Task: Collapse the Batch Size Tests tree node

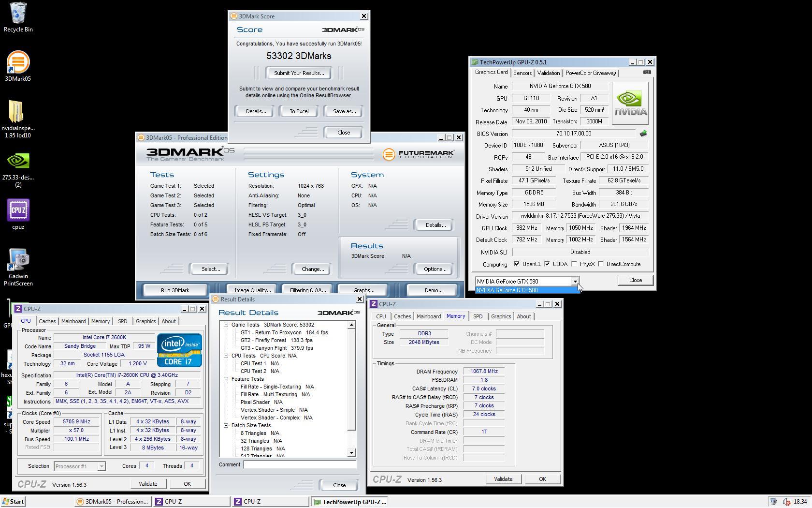Action: 226,426
